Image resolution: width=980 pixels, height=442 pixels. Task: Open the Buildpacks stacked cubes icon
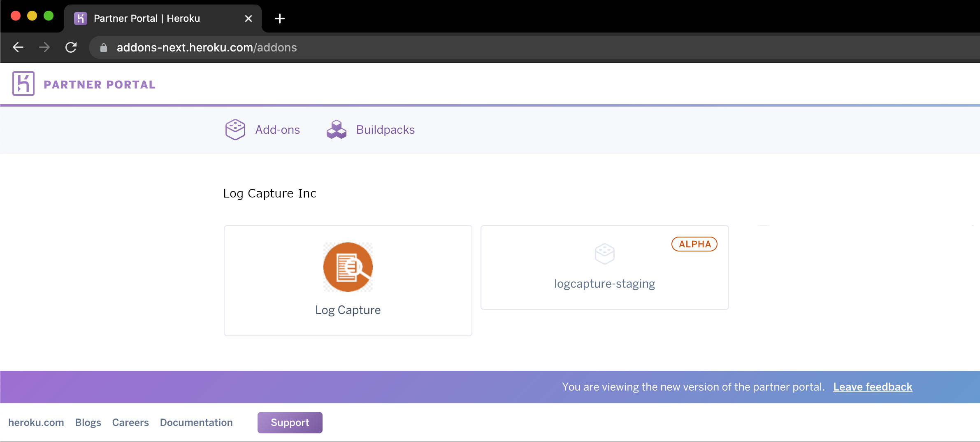click(337, 130)
